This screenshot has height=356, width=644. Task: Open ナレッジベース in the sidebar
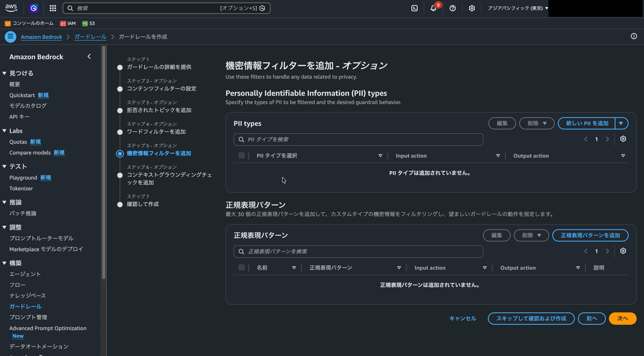[27, 295]
